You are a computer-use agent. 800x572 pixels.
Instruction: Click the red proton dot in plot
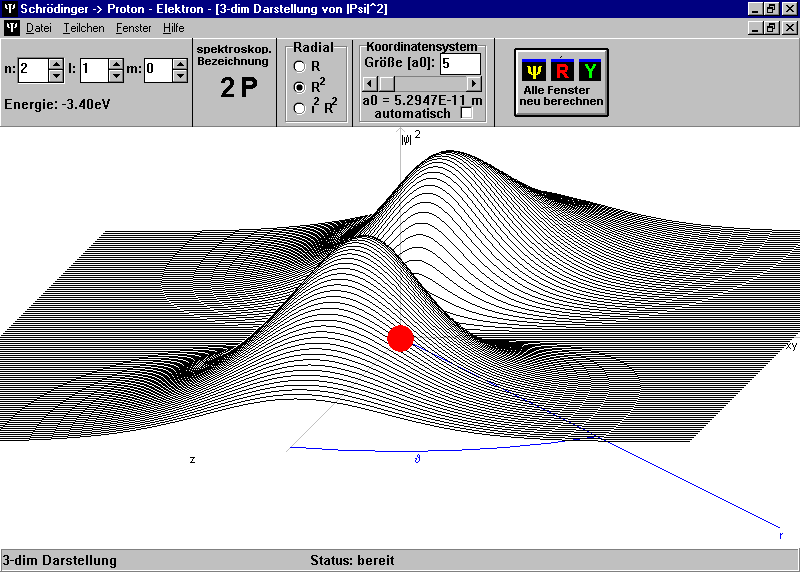coord(400,338)
